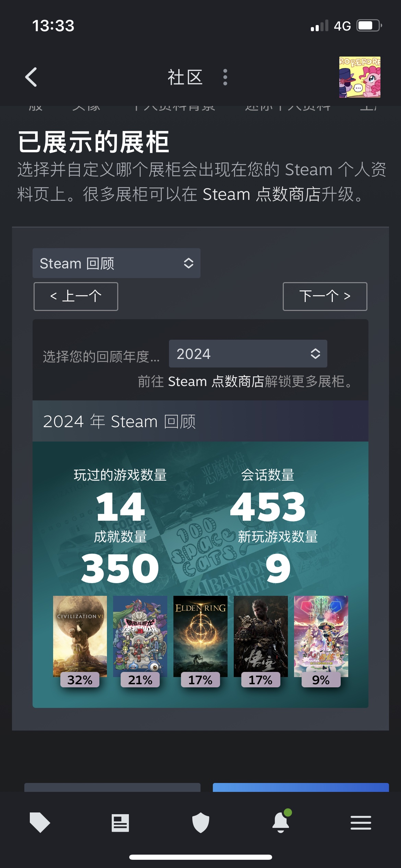Open the three-dot more options menu
This screenshot has width=401, height=868.
[225, 77]
